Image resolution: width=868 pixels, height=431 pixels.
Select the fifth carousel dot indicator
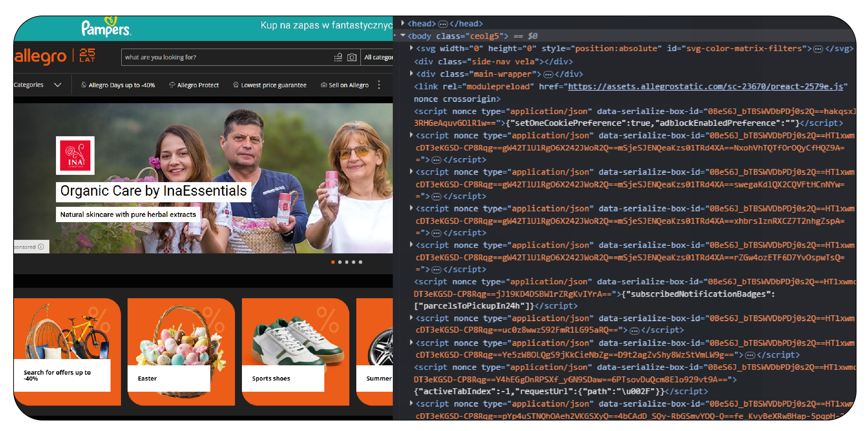(x=360, y=262)
